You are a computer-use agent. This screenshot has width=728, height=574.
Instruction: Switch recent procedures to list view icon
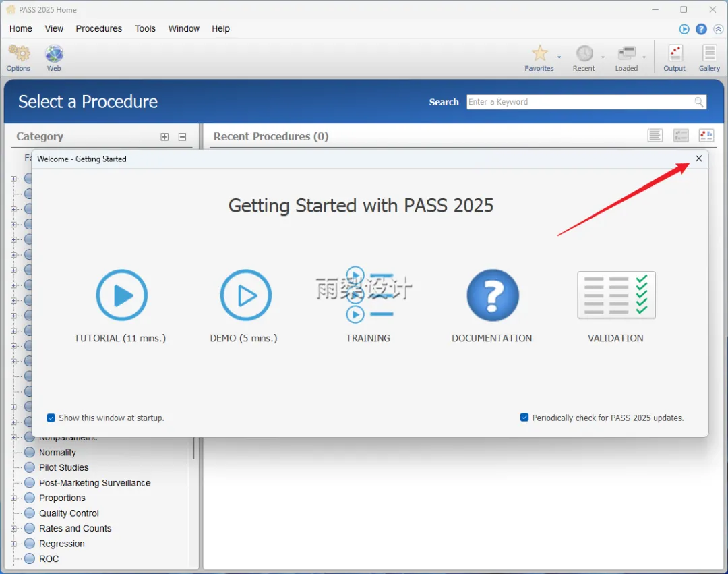pyautogui.click(x=655, y=136)
